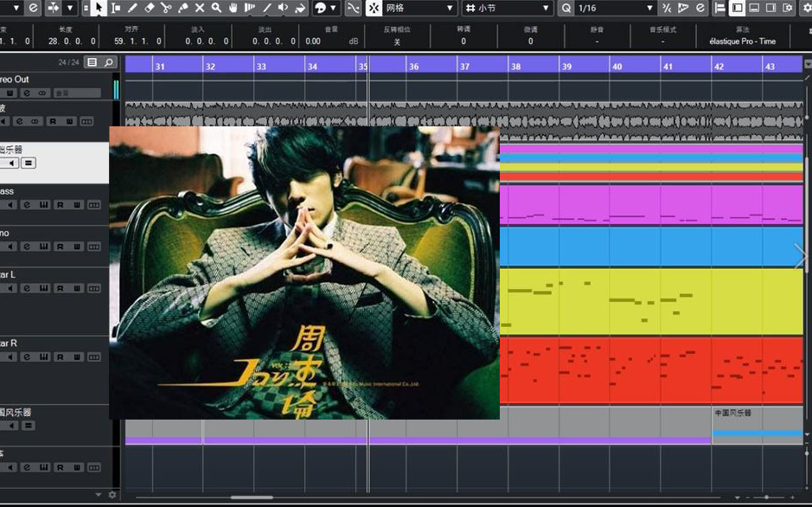Viewport: 812px width, 507px height.
Task: Toggle Snap to Zero Crossing
Action: [353, 8]
